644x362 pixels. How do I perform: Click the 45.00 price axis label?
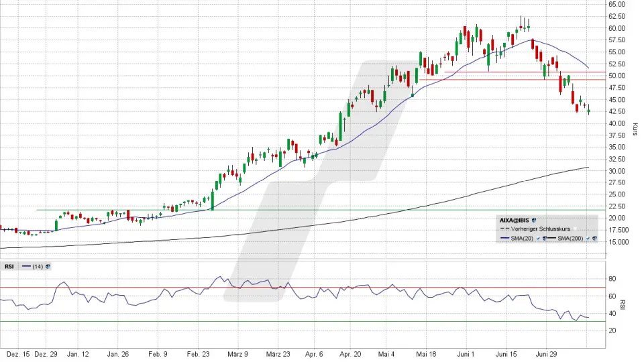pyautogui.click(x=617, y=99)
